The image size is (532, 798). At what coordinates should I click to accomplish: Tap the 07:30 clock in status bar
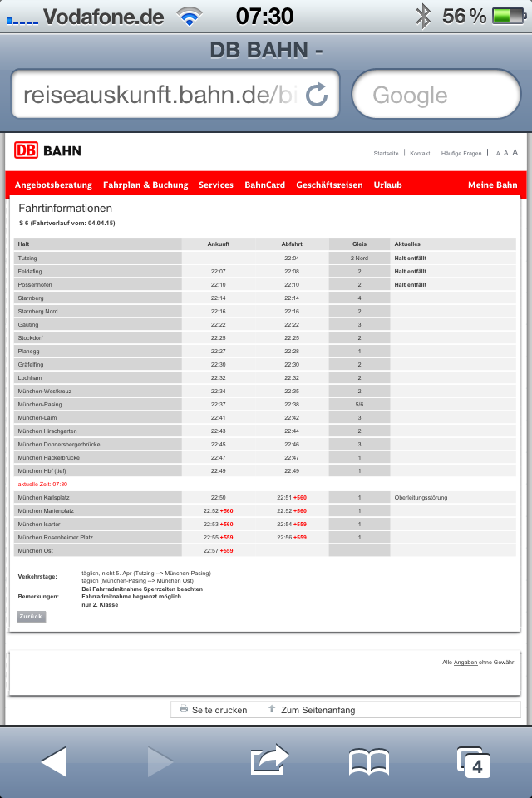click(264, 17)
